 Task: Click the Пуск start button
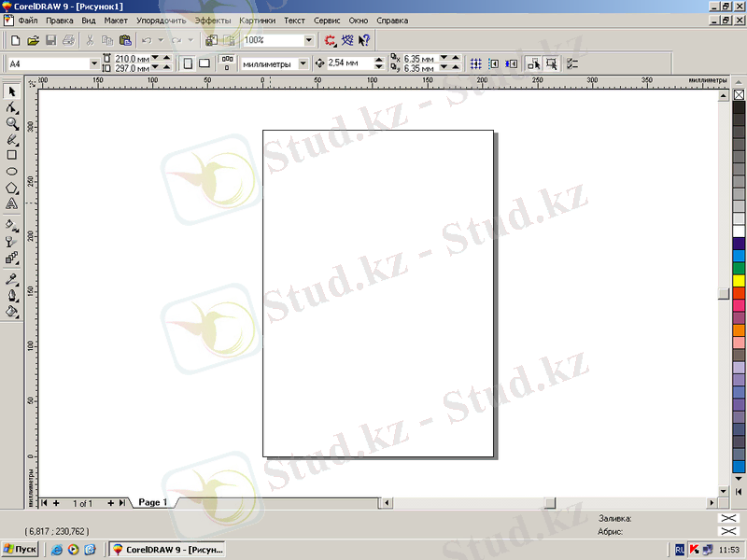(x=21, y=550)
